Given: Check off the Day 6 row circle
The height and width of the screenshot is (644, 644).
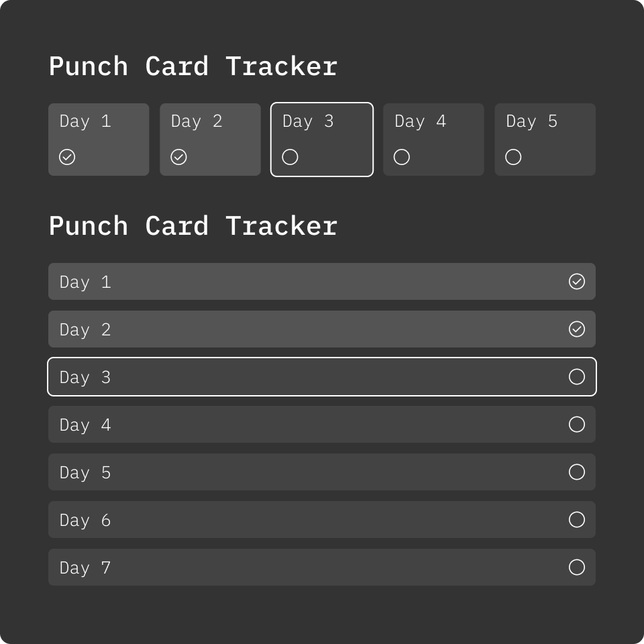Looking at the screenshot, I should point(577,520).
